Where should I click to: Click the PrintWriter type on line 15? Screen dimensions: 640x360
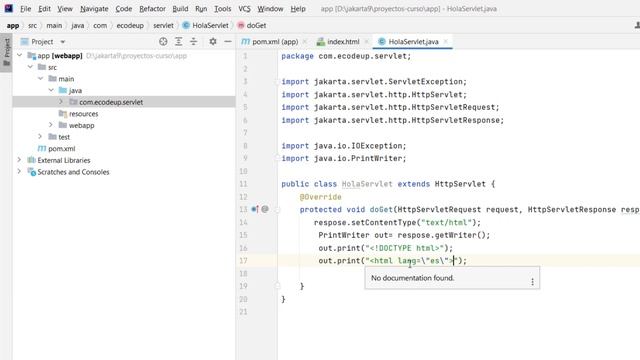click(x=344, y=235)
